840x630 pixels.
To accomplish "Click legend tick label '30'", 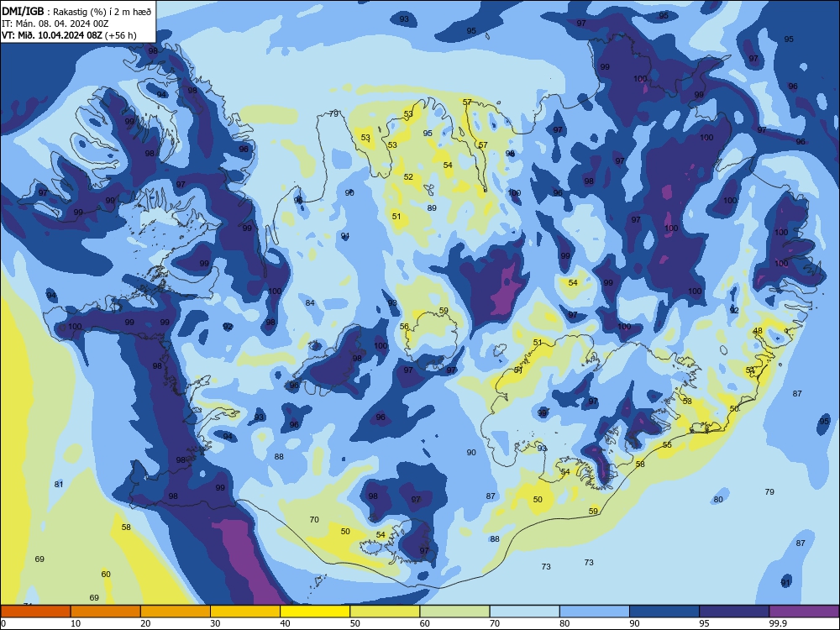I will click(x=215, y=623).
